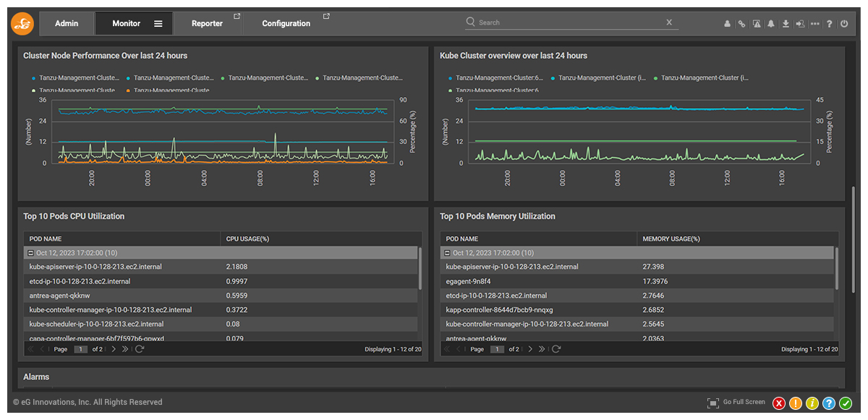
Task: Open the user profile icon
Action: [x=727, y=23]
